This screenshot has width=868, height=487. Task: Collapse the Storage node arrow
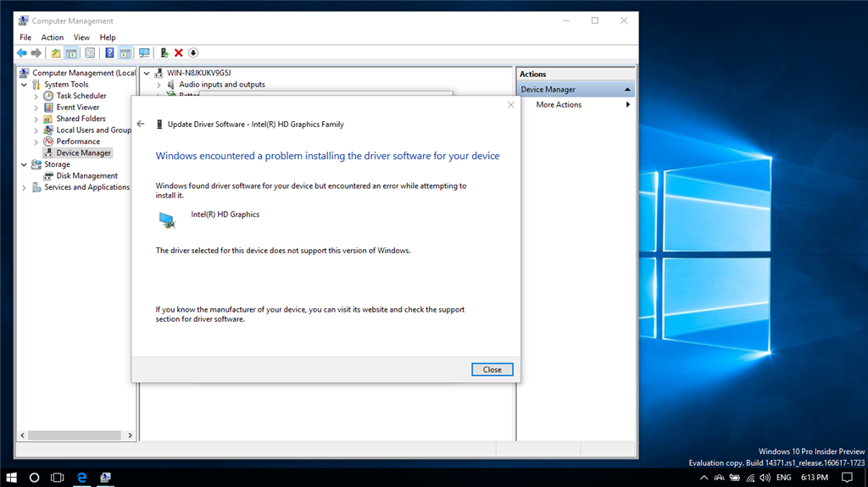tap(24, 164)
